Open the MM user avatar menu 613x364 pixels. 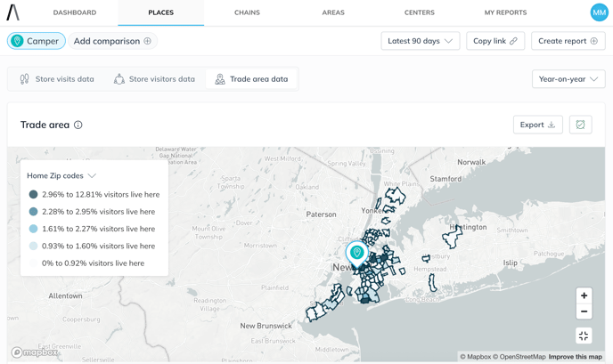point(599,12)
